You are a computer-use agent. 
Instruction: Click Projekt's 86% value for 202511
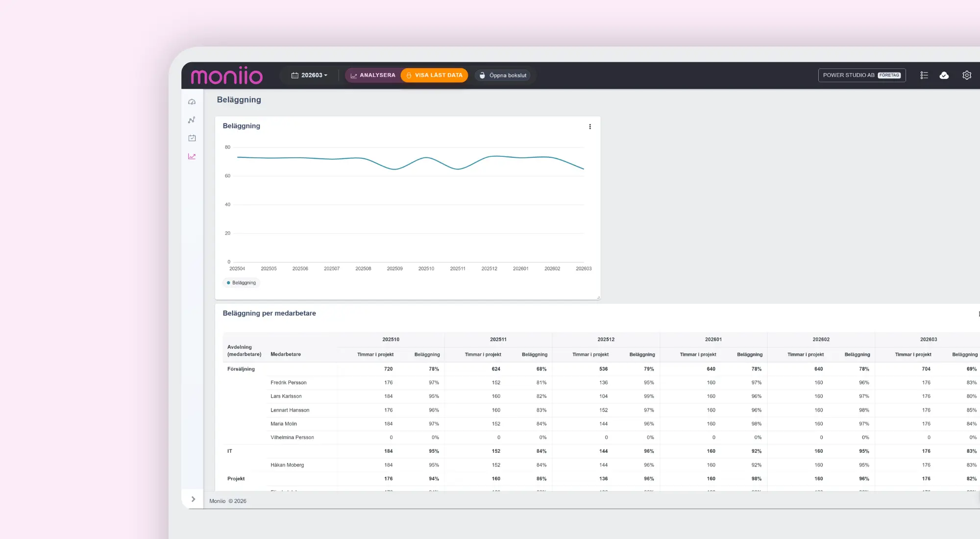[x=541, y=479]
